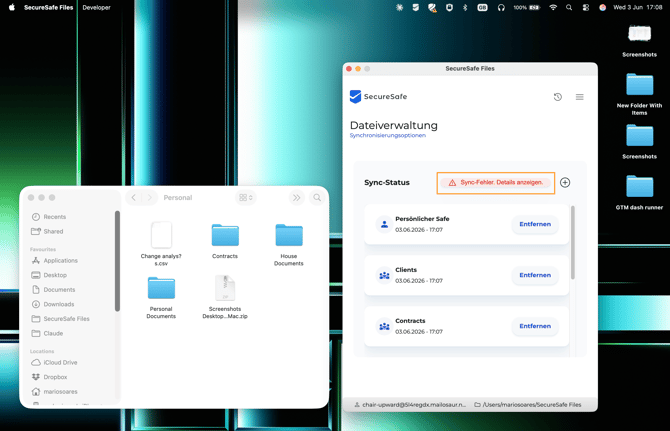Select the Screenshots stack at top of desktop
670x431 pixels.
639,41
